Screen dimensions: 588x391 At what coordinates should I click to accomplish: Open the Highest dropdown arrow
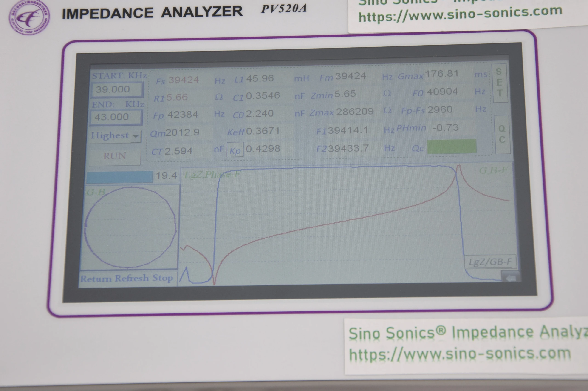tap(136, 136)
